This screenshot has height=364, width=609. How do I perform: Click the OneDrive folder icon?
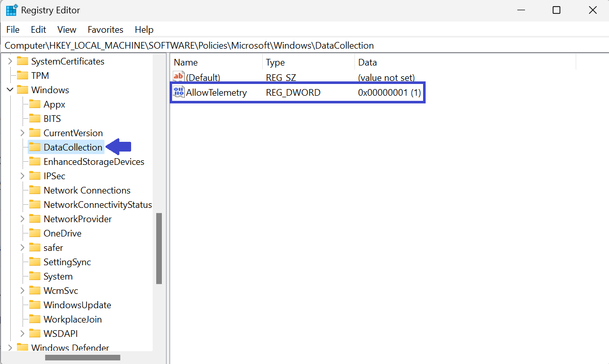[x=35, y=233]
